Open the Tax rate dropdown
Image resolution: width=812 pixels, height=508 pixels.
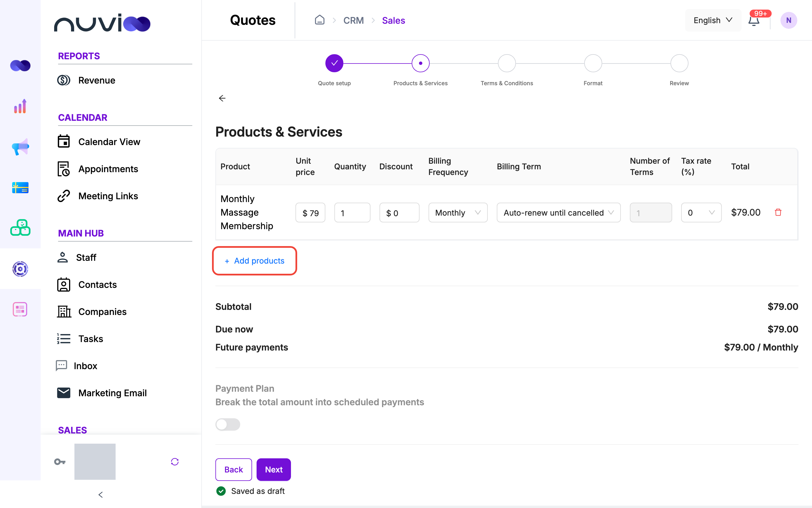pyautogui.click(x=701, y=212)
